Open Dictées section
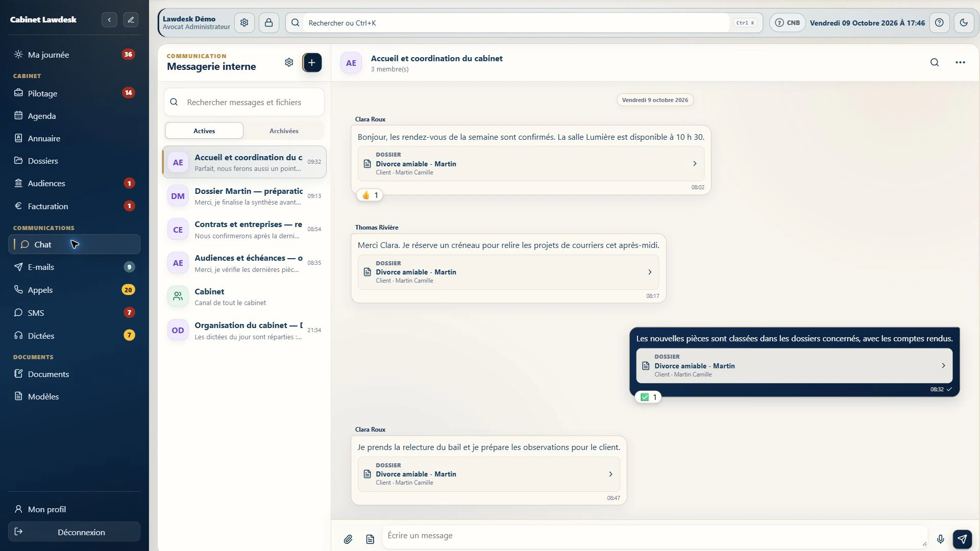The width and height of the screenshot is (980, 551). 75,336
